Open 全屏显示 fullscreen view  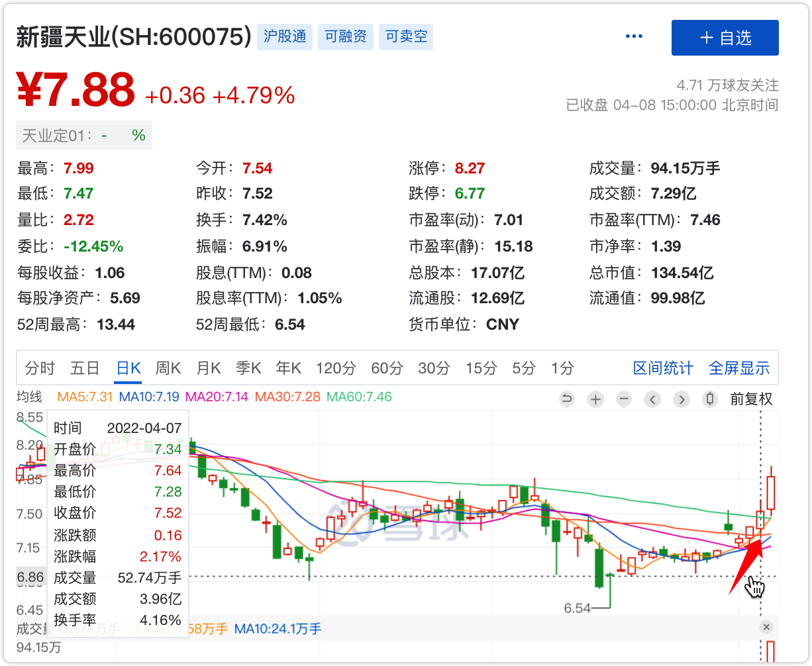coord(739,368)
